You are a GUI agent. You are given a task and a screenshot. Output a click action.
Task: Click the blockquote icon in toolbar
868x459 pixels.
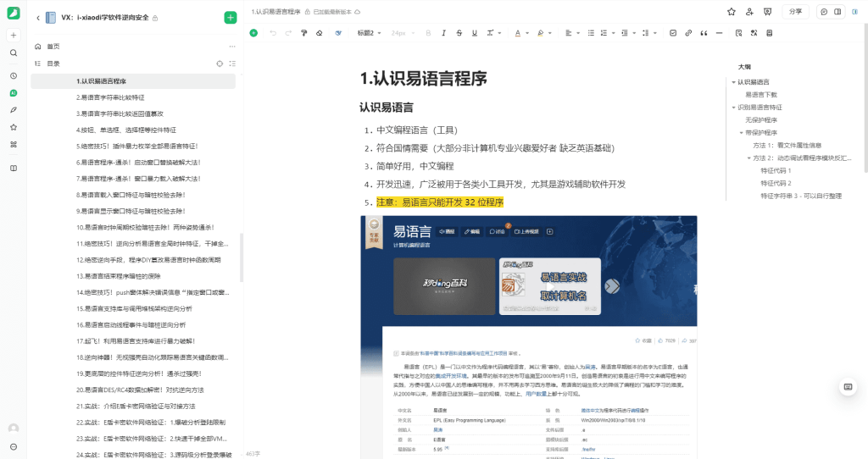703,33
